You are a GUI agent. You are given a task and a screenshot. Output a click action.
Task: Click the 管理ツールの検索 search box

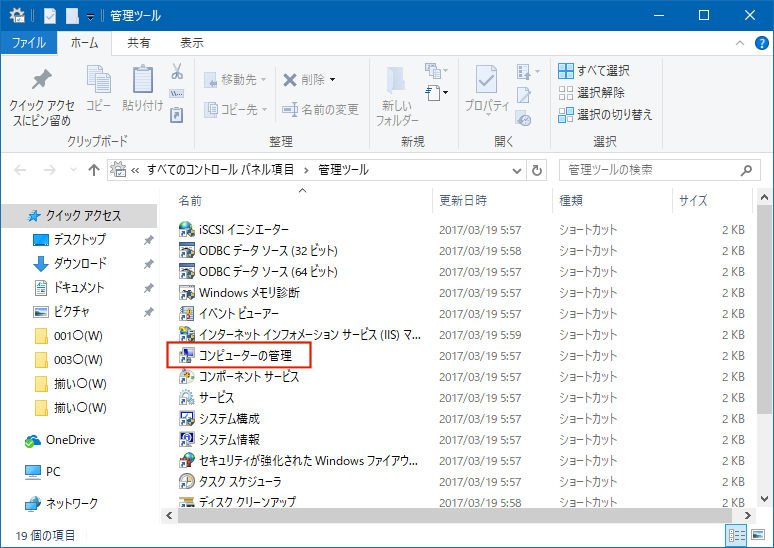tap(658, 170)
